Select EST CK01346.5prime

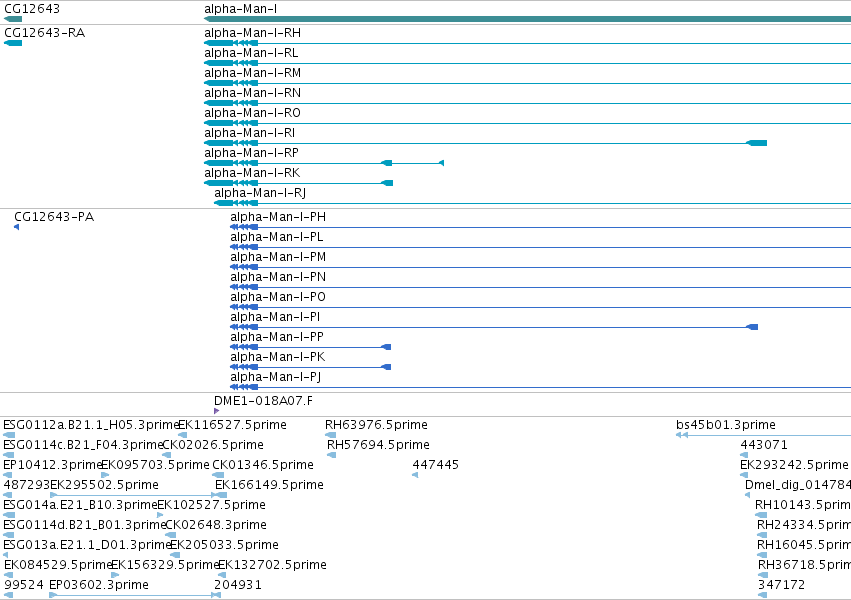(x=263, y=465)
